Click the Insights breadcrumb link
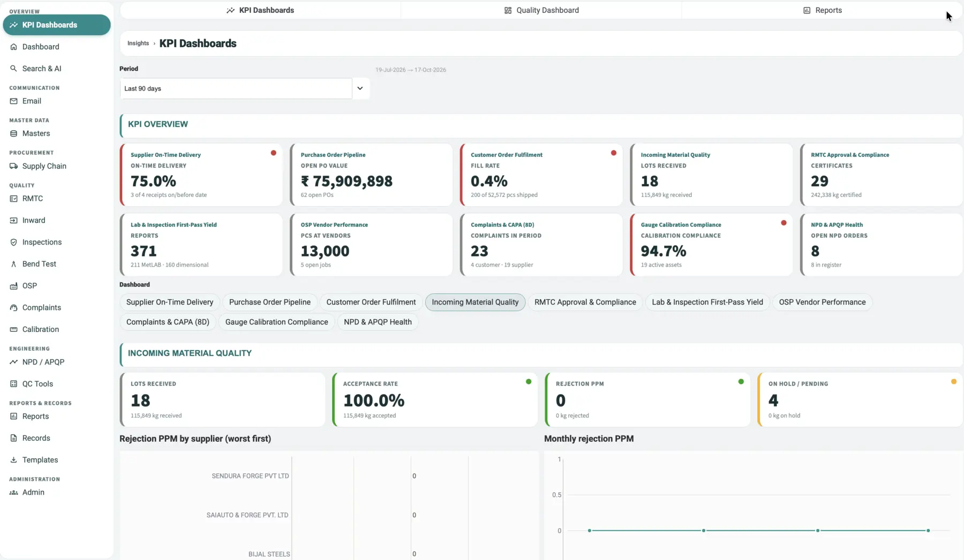Screen dimensions: 964x560 click(138, 43)
